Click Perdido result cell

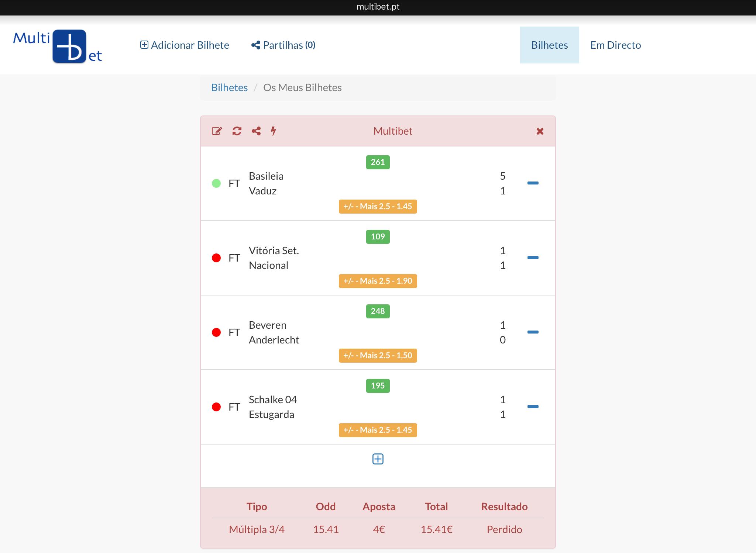pos(504,529)
